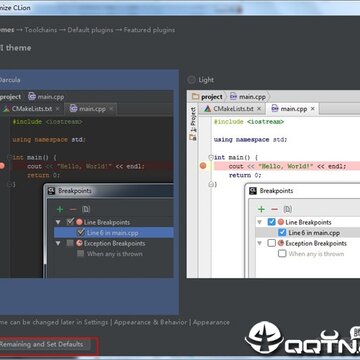This screenshot has width=360, height=360.
Task: Switch to main.cpp tab in Light preview
Action: tap(293, 109)
